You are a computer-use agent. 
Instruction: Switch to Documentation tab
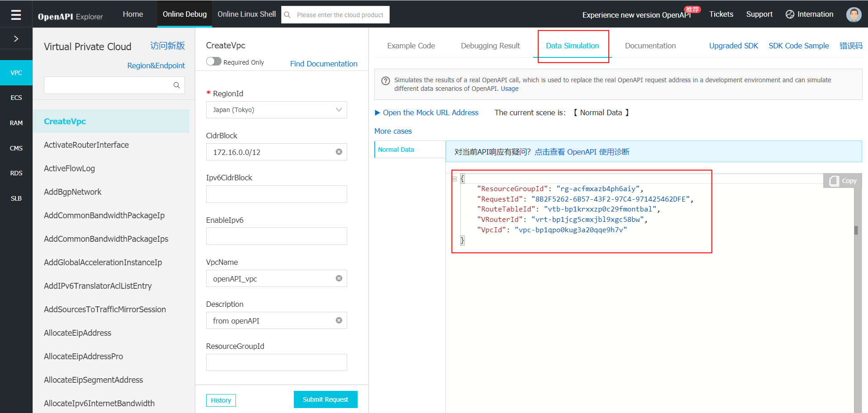650,46
